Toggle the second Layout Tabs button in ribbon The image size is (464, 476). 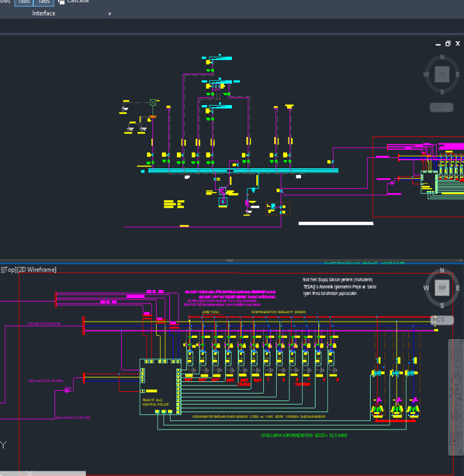point(44,2)
